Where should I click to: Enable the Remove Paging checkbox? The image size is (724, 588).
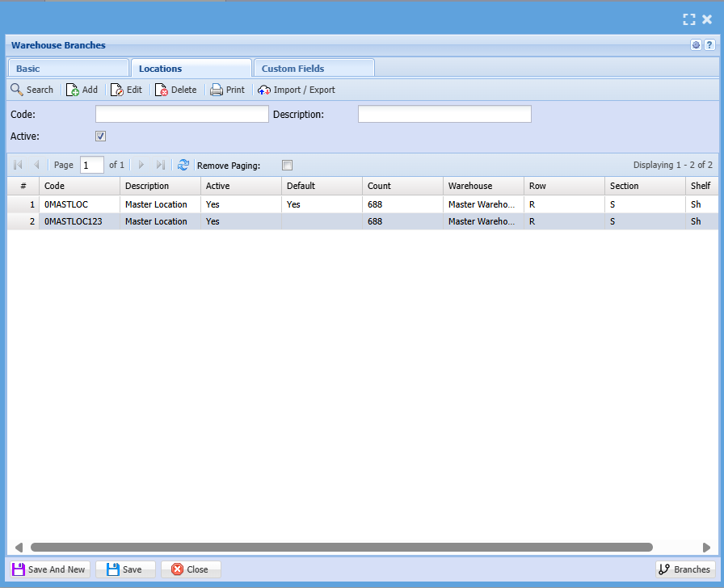287,166
